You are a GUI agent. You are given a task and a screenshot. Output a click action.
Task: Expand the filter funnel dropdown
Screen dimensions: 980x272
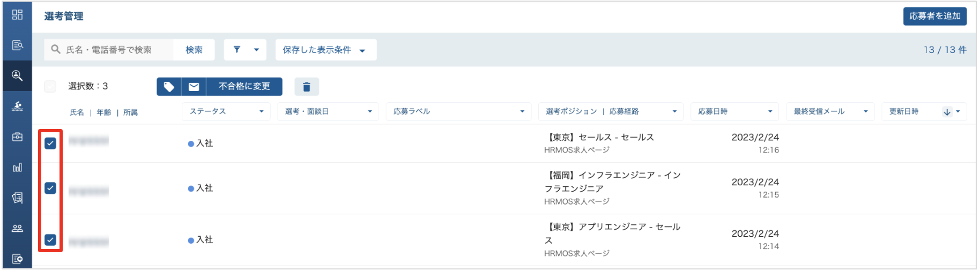click(245, 50)
